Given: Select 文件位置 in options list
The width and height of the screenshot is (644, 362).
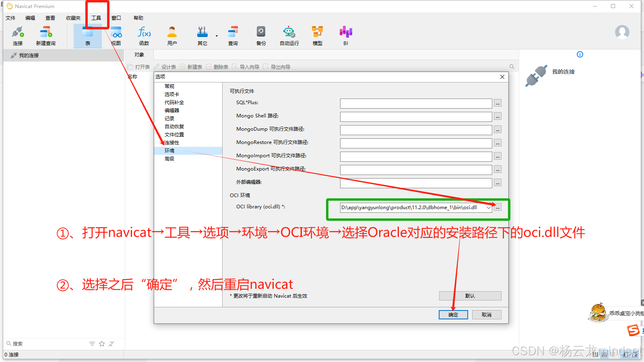Looking at the screenshot, I should tap(174, 135).
